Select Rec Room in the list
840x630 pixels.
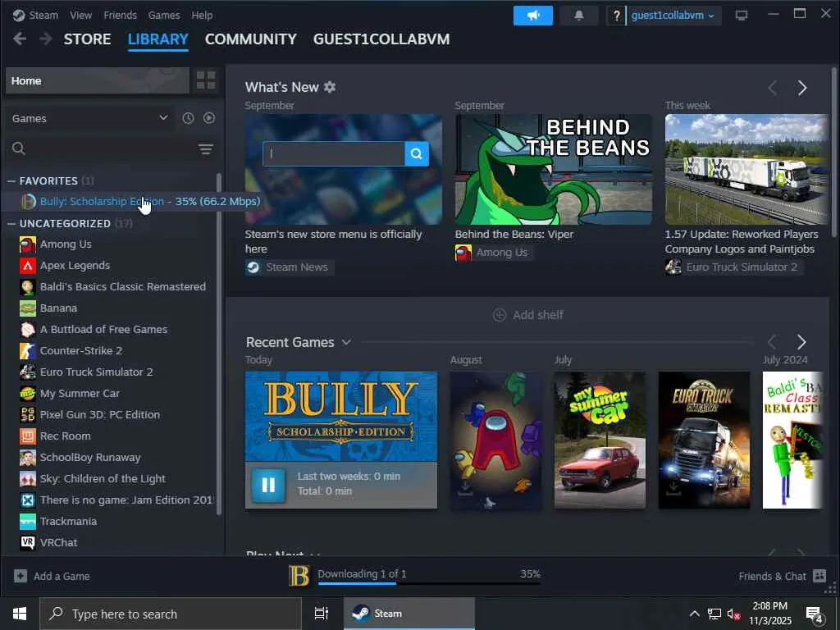(x=65, y=436)
